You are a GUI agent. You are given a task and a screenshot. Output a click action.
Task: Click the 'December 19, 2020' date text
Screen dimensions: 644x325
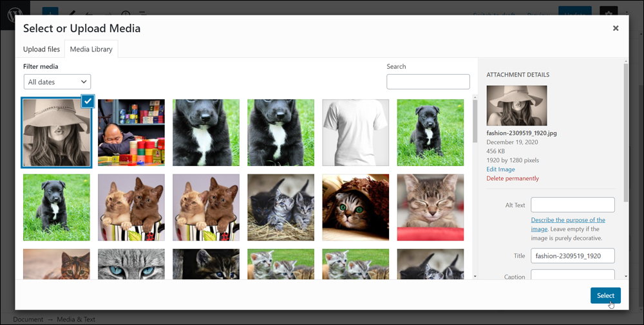point(512,142)
